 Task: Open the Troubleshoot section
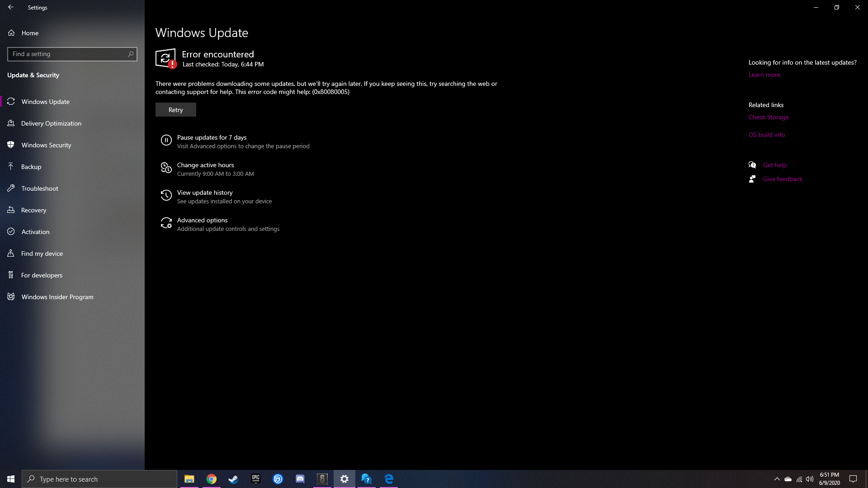[x=72, y=188]
